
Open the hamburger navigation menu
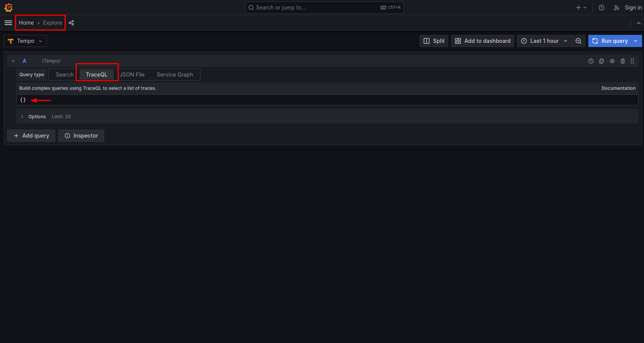(x=8, y=23)
